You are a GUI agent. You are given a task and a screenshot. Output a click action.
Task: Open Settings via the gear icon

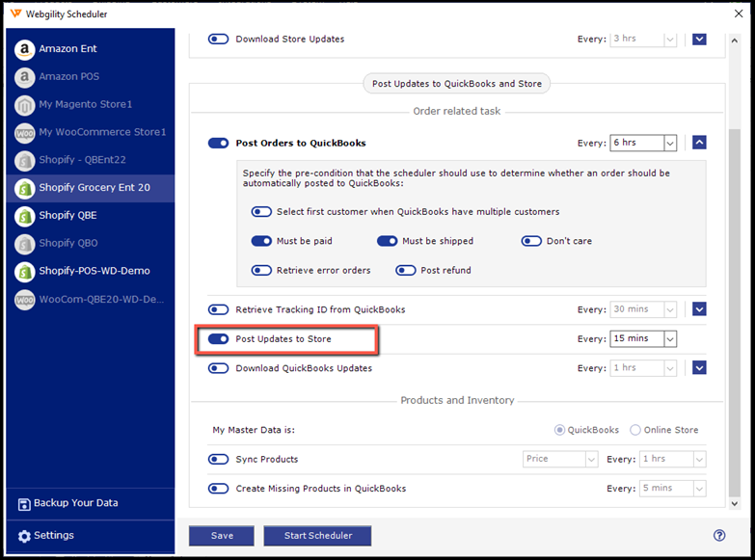pos(24,536)
